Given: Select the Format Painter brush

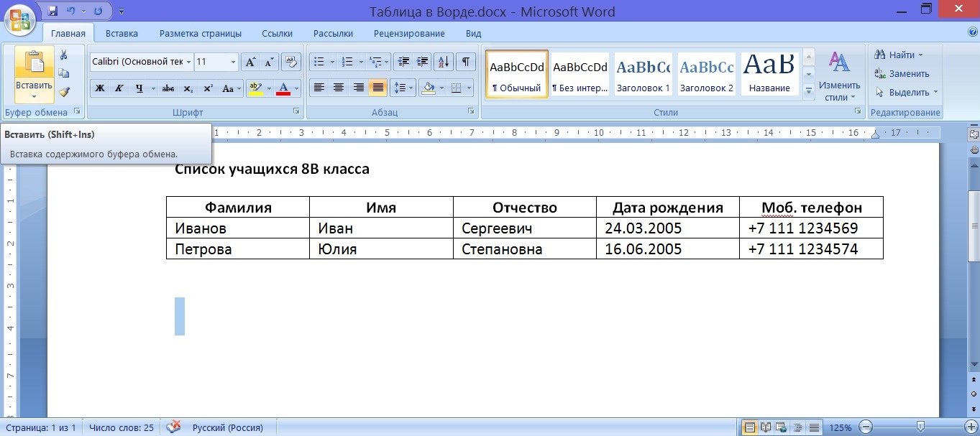Looking at the screenshot, I should tap(64, 92).
